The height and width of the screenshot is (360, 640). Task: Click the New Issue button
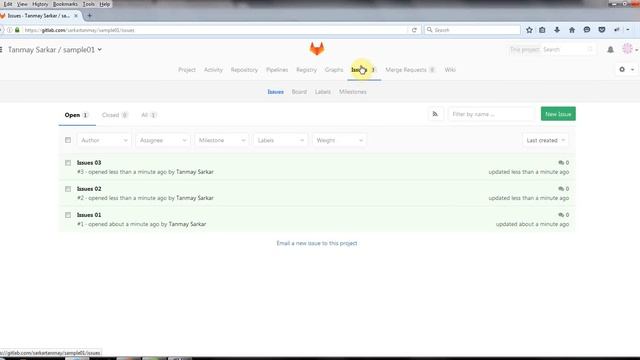[558, 114]
